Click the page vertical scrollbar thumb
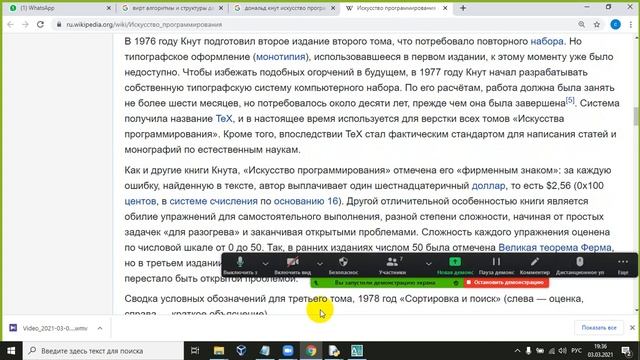The height and width of the screenshot is (360, 640). [x=636, y=116]
